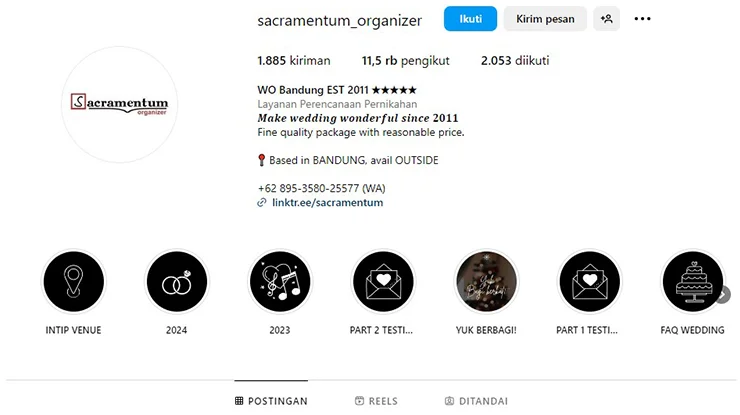Click the Ikuti follow button

click(x=471, y=19)
